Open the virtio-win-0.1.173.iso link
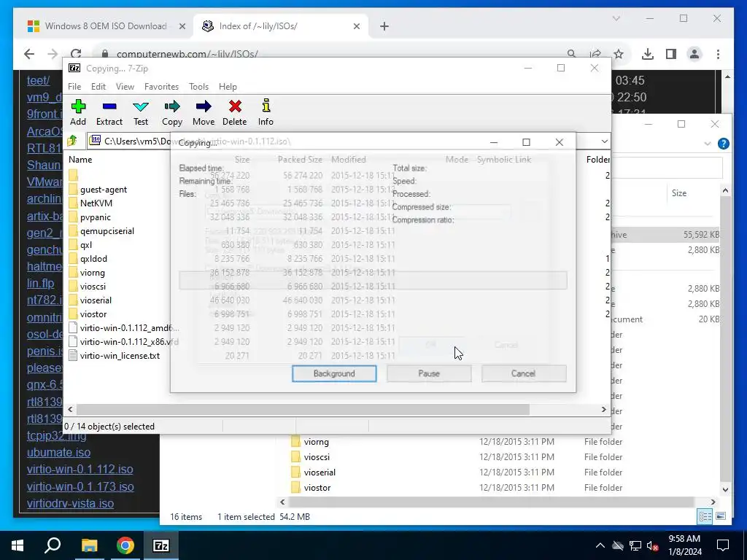 tap(80, 486)
